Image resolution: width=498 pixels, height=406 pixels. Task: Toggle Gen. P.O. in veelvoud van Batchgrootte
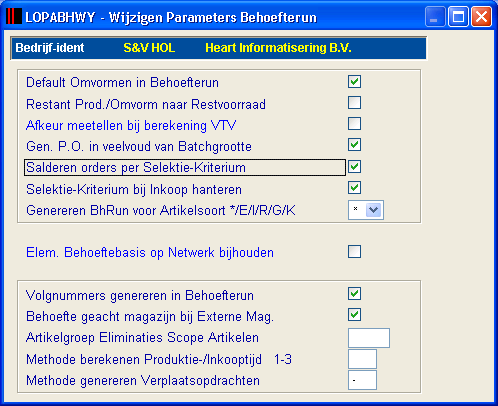(354, 145)
